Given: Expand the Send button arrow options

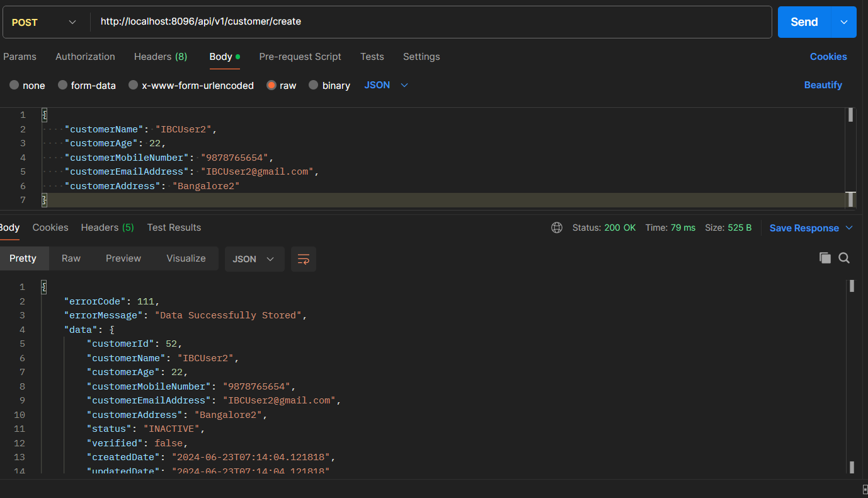Looking at the screenshot, I should [844, 22].
